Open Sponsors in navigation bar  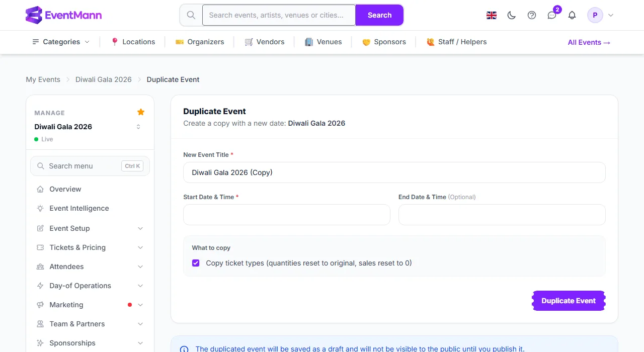384,42
